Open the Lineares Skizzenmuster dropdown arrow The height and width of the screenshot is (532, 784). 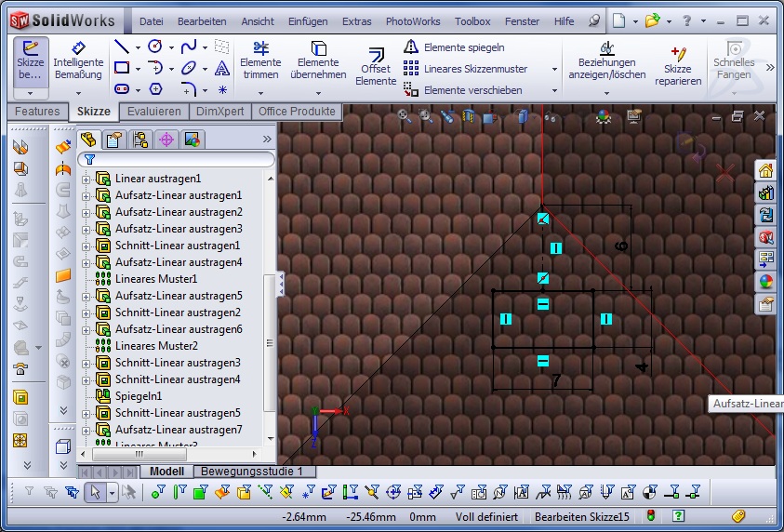pyautogui.click(x=554, y=69)
